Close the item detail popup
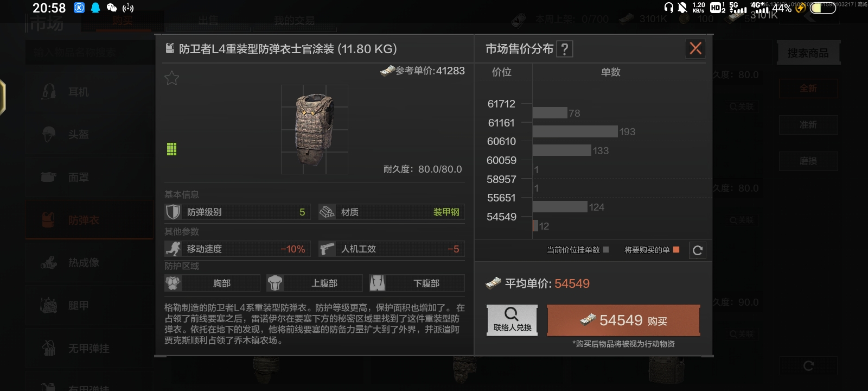 click(x=695, y=49)
